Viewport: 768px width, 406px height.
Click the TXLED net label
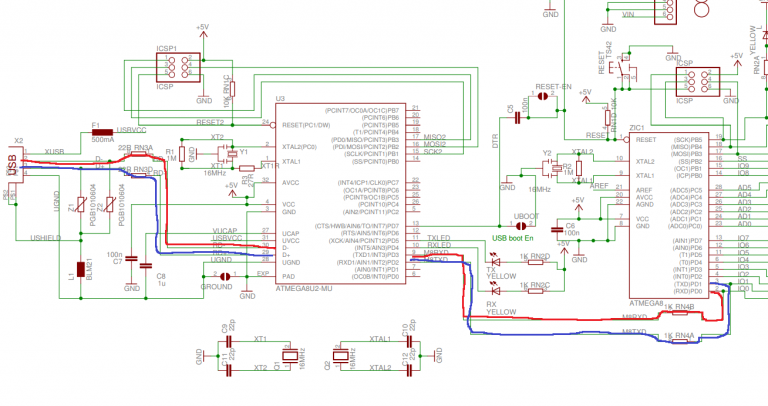click(x=439, y=238)
